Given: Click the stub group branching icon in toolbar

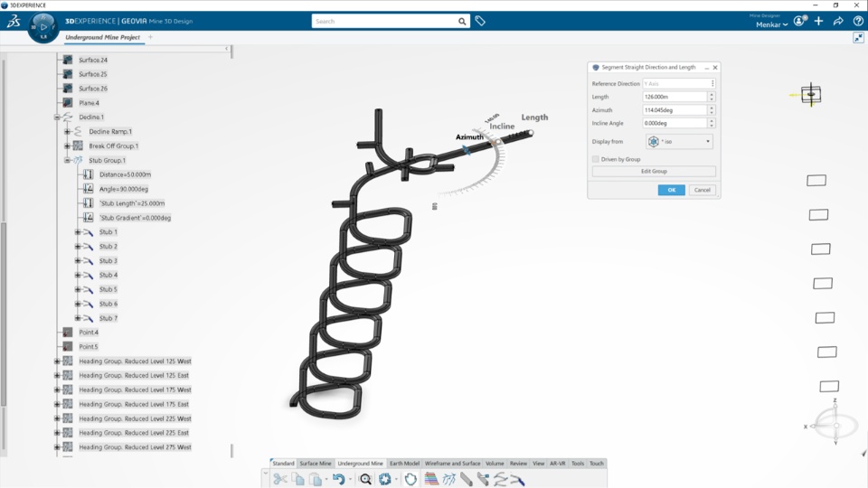Looking at the screenshot, I should (x=449, y=479).
